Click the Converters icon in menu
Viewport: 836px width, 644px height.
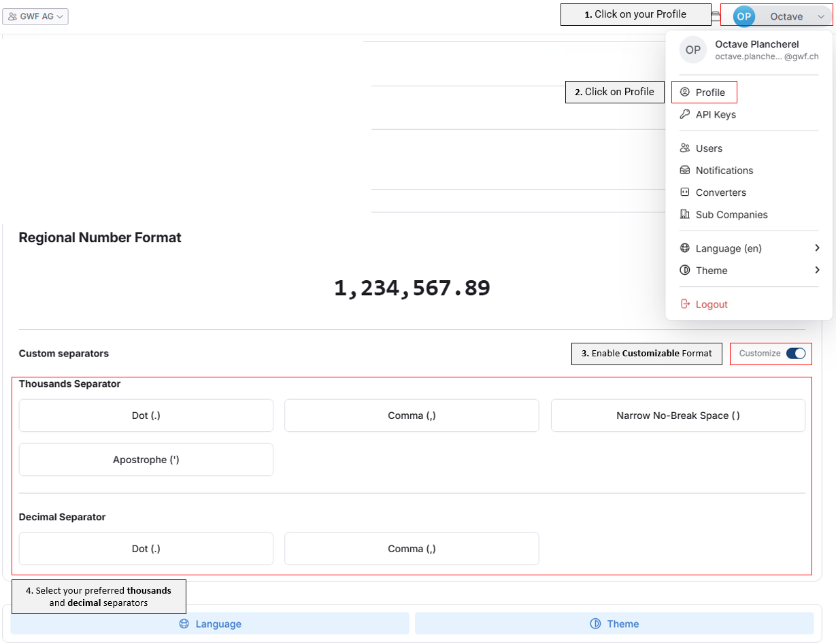(x=685, y=192)
